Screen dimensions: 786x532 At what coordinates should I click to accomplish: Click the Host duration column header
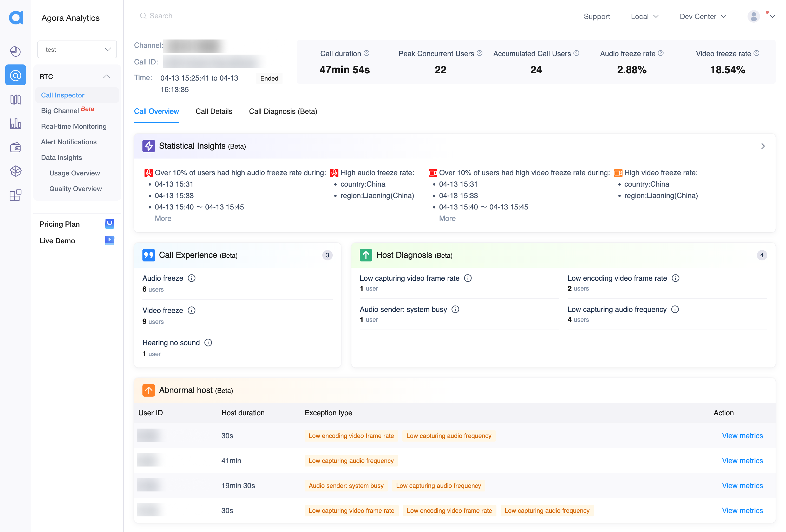point(243,413)
